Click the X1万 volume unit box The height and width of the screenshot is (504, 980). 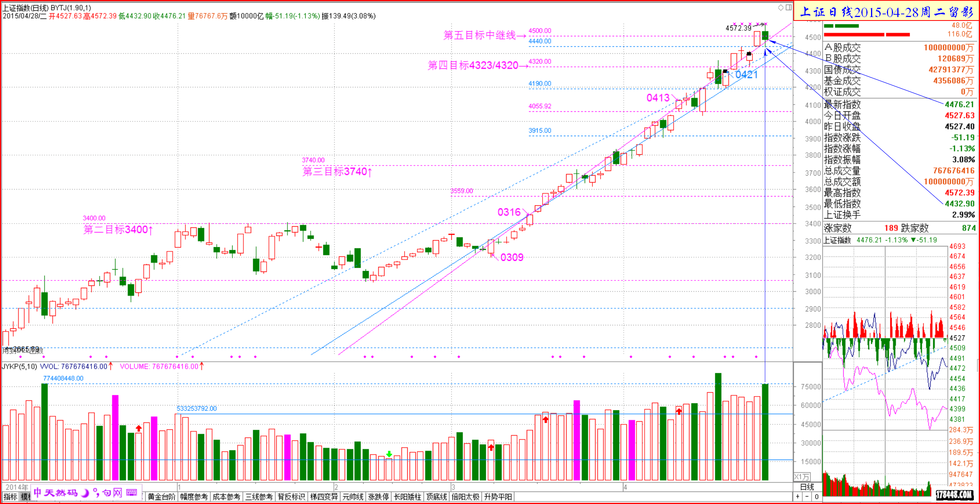(x=802, y=477)
